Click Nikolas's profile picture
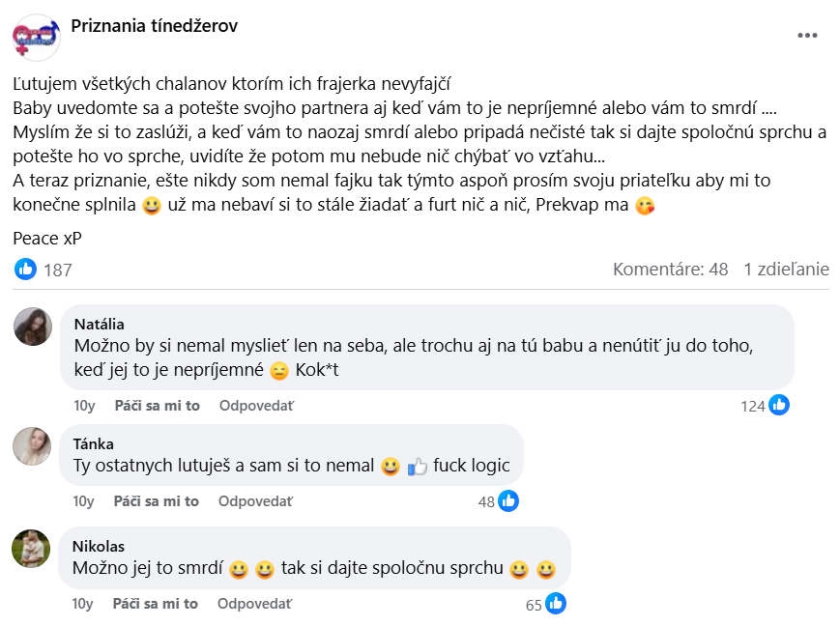The image size is (840, 626). tap(32, 549)
